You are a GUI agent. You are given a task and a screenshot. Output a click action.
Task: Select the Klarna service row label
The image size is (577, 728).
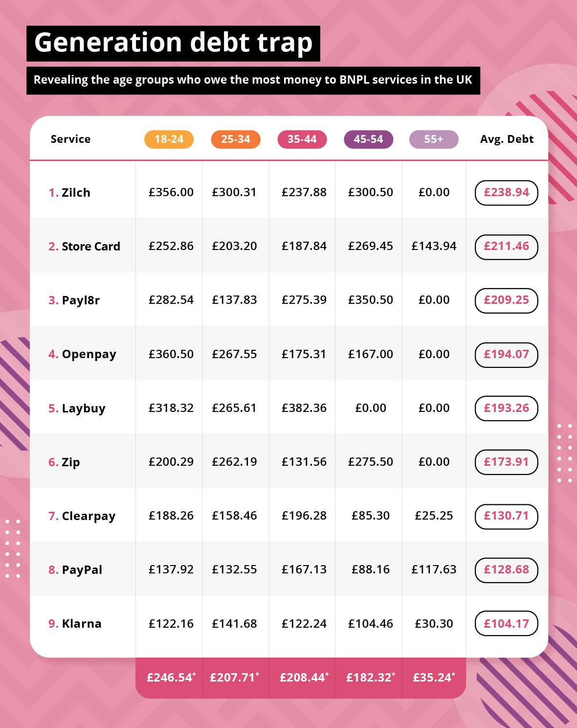(x=75, y=624)
